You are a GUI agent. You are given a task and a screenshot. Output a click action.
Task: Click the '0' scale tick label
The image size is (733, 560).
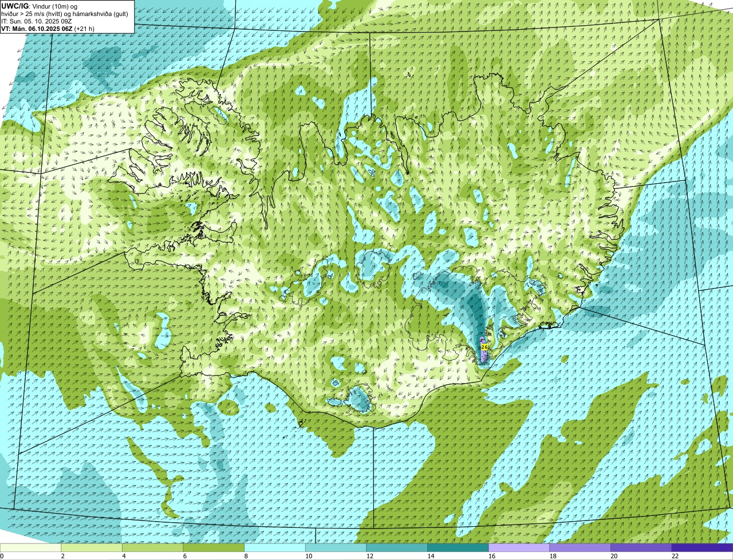(2, 556)
